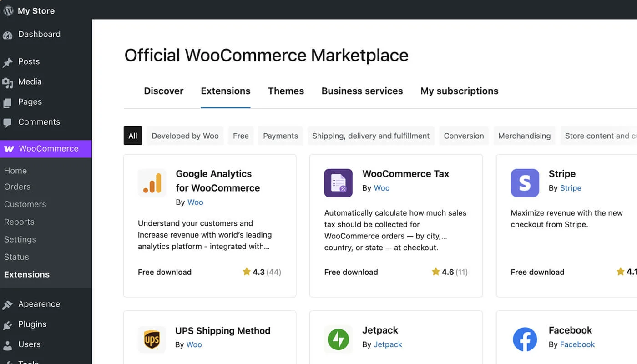Screen dimensions: 637x364
Task: Click Free download for Google Analytics
Action: pos(165,272)
